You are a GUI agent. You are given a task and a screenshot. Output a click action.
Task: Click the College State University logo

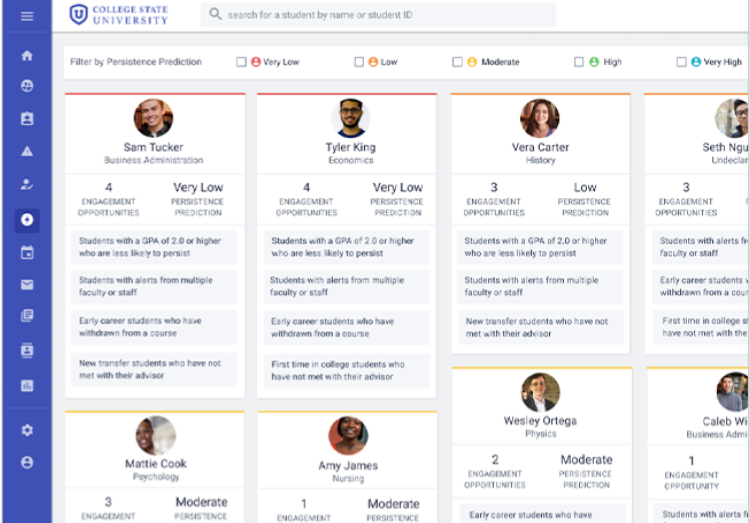(x=121, y=15)
